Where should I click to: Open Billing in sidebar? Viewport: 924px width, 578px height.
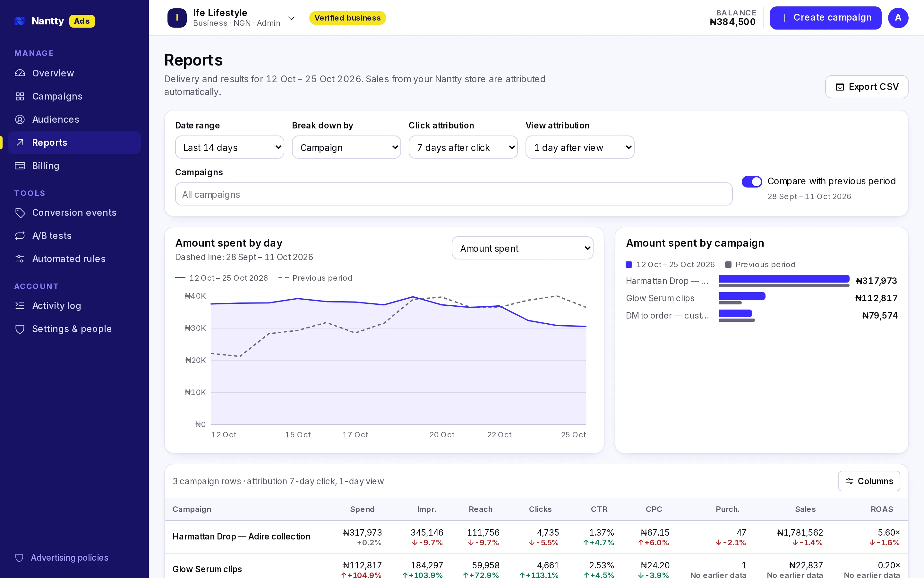coord(74,165)
